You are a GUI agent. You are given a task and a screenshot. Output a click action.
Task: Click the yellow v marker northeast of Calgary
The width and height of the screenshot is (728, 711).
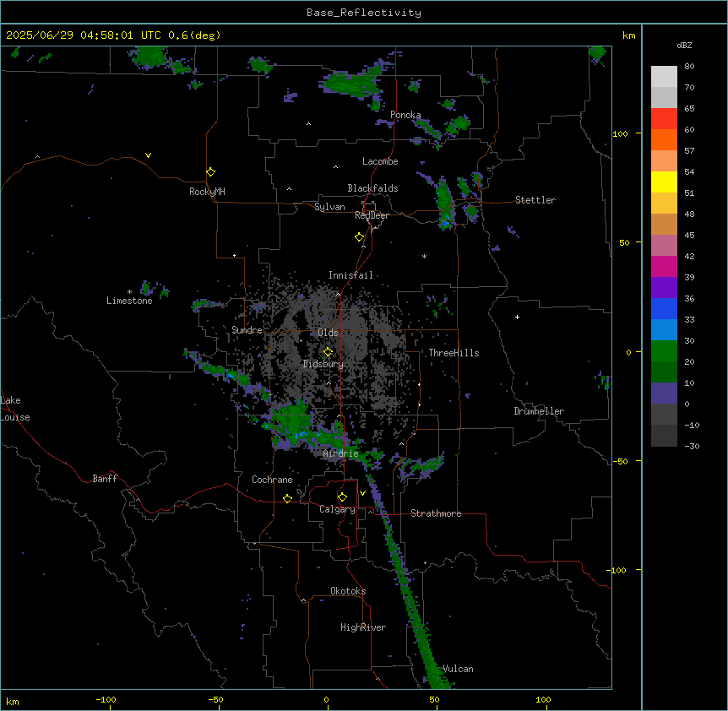pyautogui.click(x=362, y=493)
